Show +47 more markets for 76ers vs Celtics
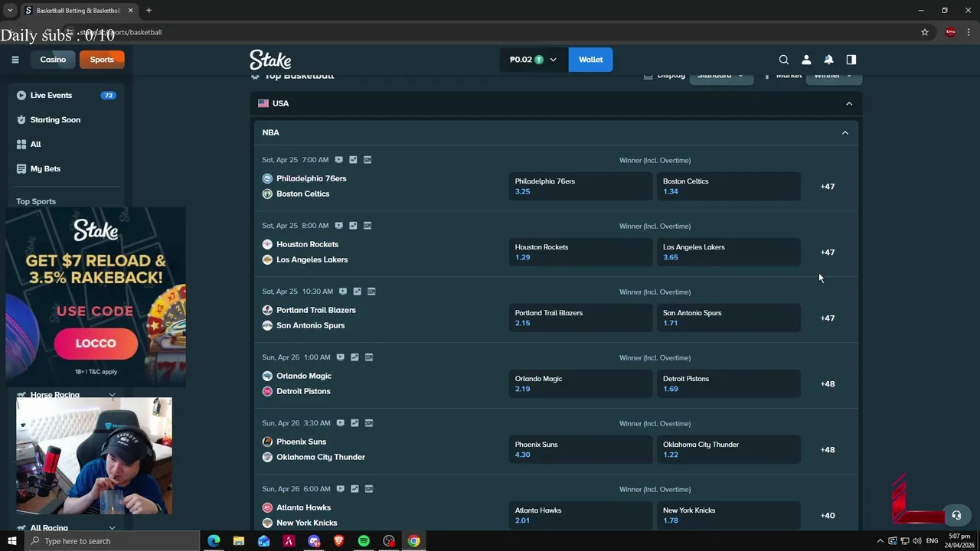The width and height of the screenshot is (980, 551). [x=828, y=187]
